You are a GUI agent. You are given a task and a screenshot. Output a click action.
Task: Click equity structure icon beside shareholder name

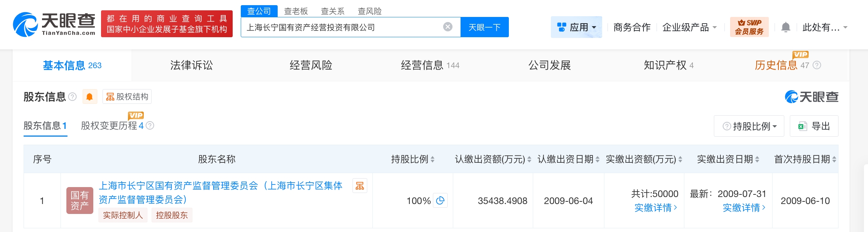pos(360,186)
